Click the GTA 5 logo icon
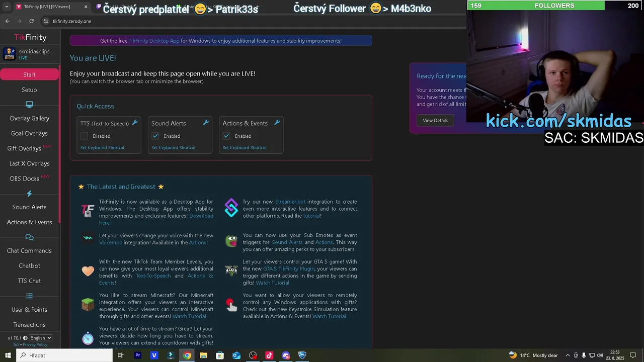Viewport: 644px width, 362px height. (x=231, y=271)
